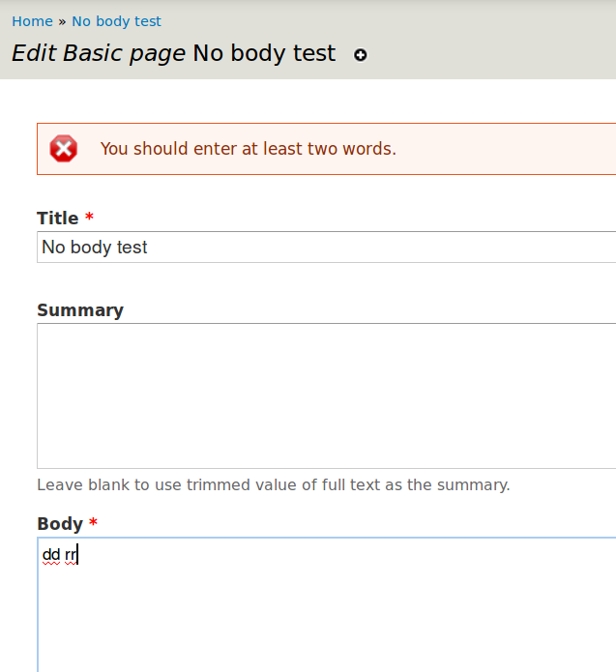
Task: Place cursor in the Body text area
Action: (326, 609)
